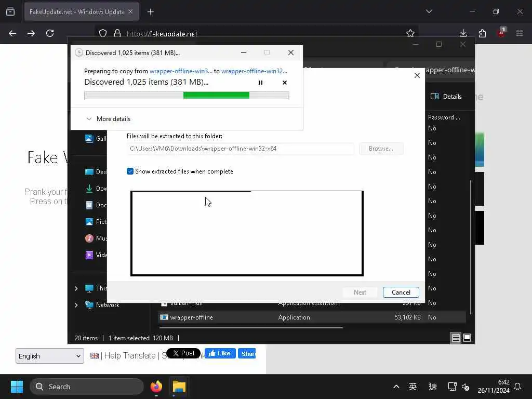The image size is (532, 399).
Task: List all tabs dropdown arrow
Action: 429,11
